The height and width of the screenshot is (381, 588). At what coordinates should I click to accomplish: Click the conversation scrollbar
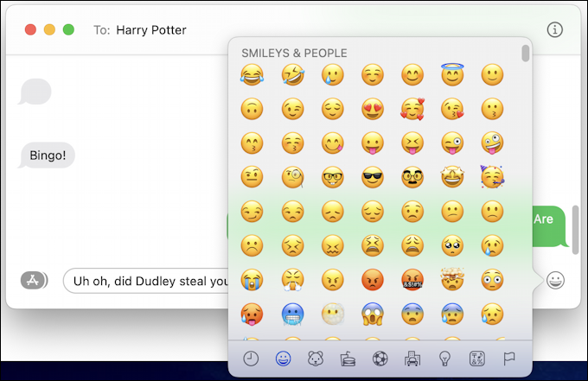[575, 230]
